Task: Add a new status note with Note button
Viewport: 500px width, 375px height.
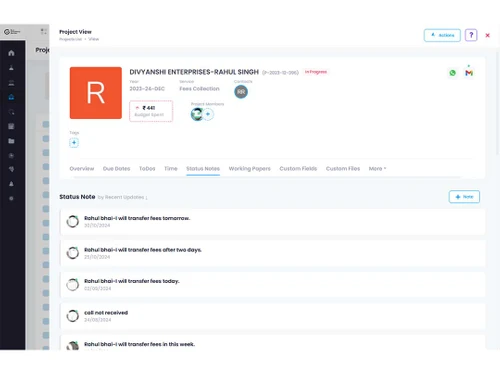Action: coord(464,197)
